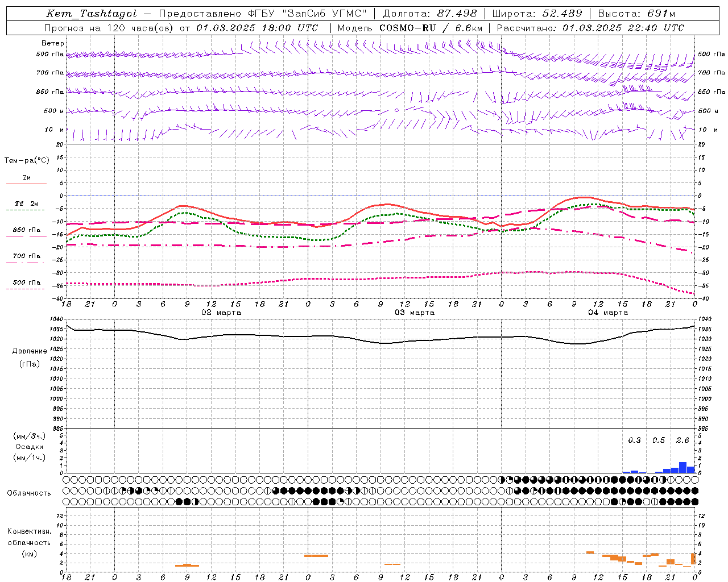Click the Конвективн. panel label
The image size is (728, 582).
[29, 531]
